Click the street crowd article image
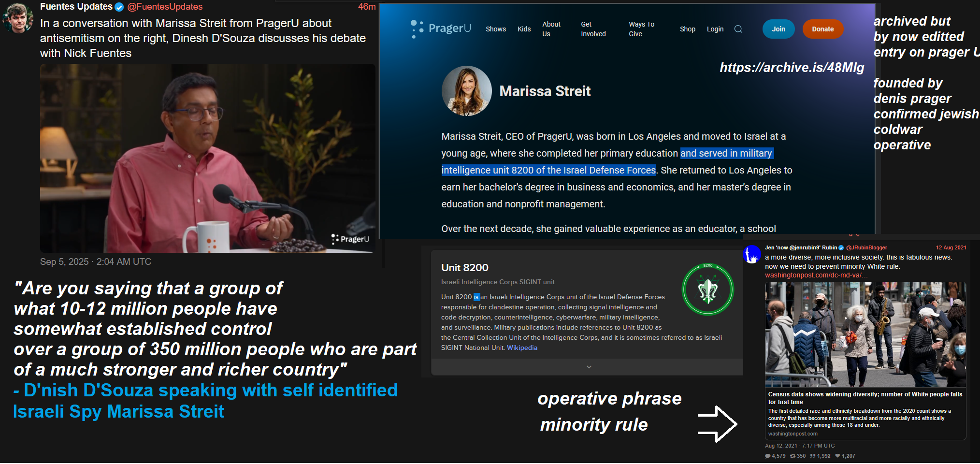 (865, 334)
